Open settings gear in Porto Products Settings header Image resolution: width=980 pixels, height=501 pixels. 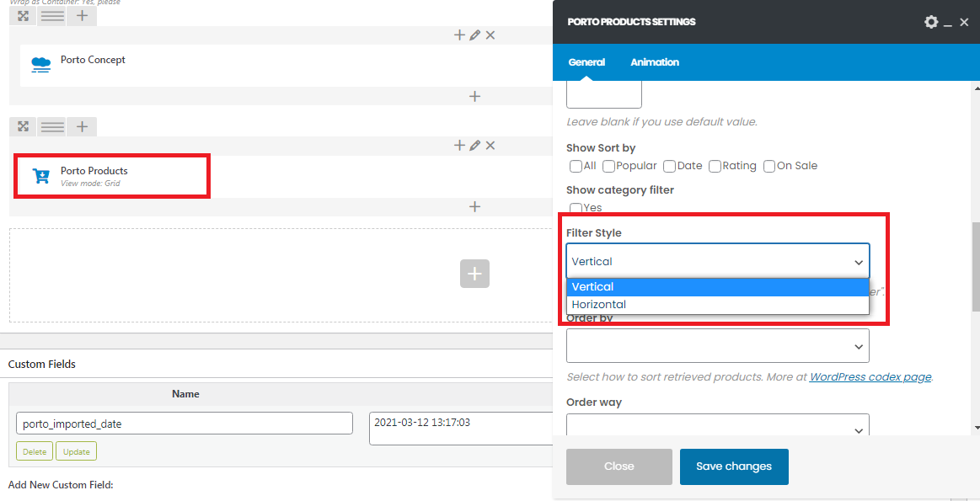[x=931, y=22]
